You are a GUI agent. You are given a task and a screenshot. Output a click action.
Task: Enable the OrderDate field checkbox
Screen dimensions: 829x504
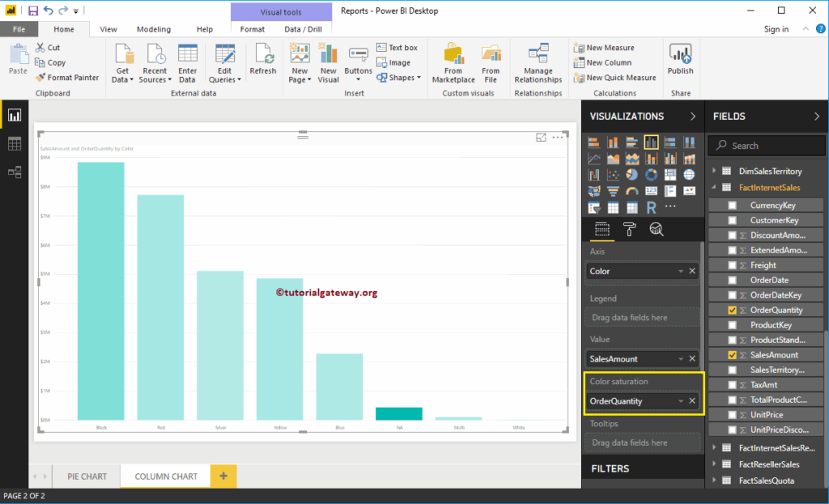click(732, 280)
